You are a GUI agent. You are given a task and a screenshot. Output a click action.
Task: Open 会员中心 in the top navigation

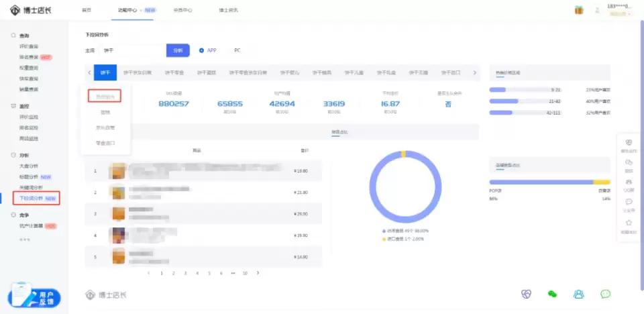point(182,10)
